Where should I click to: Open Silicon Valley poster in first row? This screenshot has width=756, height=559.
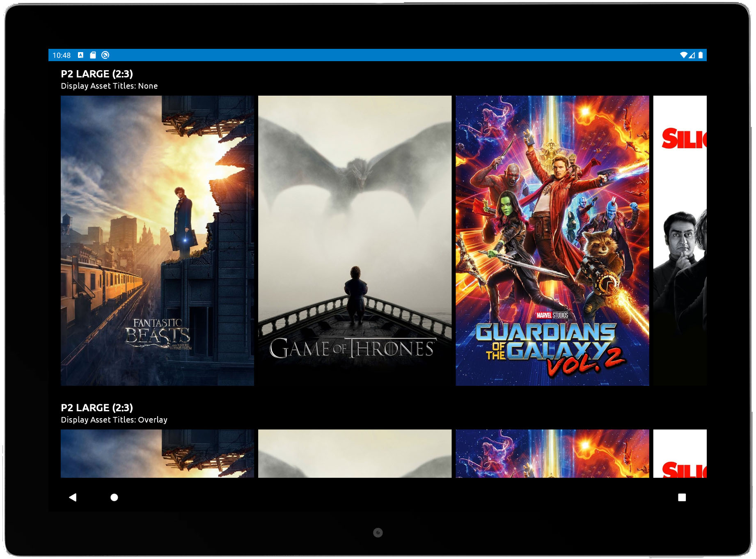[x=680, y=241]
